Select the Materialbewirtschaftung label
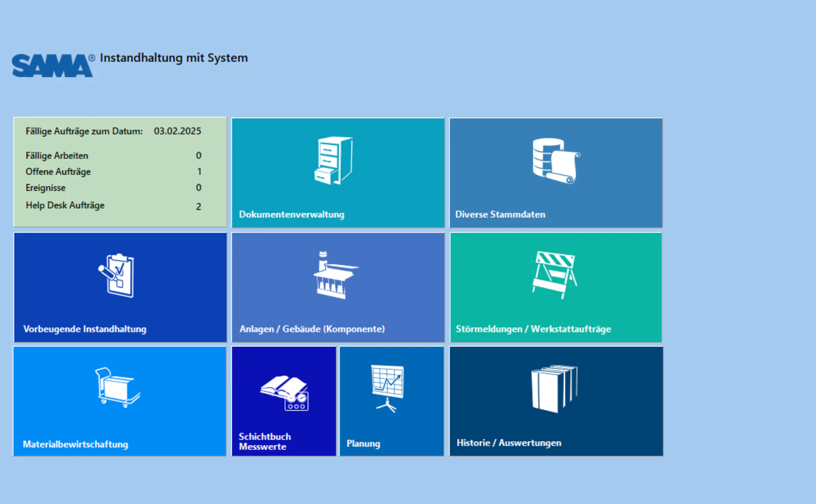 [76, 444]
